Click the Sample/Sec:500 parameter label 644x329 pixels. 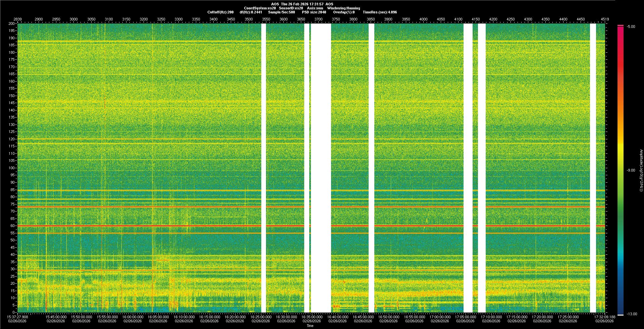click(281, 12)
